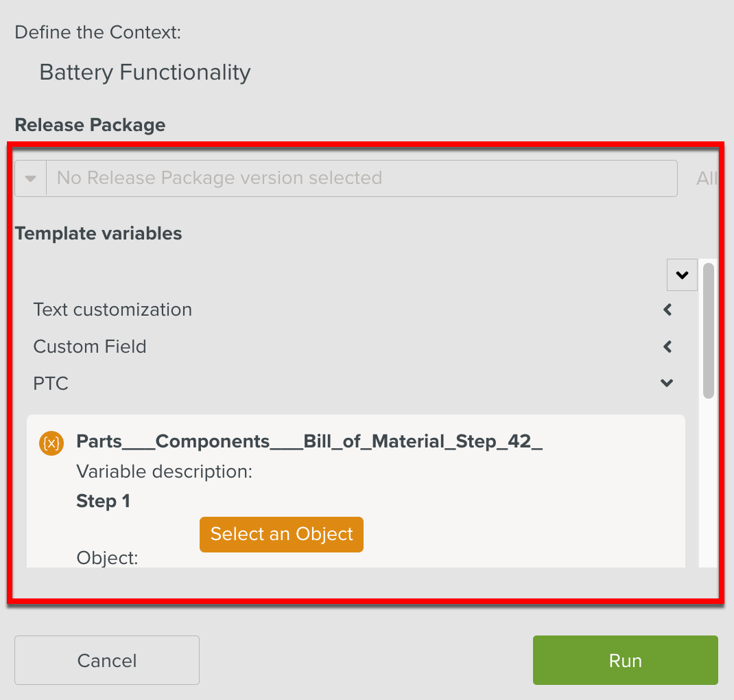Viewport: 734px width, 700px height.
Task: Select the PTC section label
Action: (51, 384)
